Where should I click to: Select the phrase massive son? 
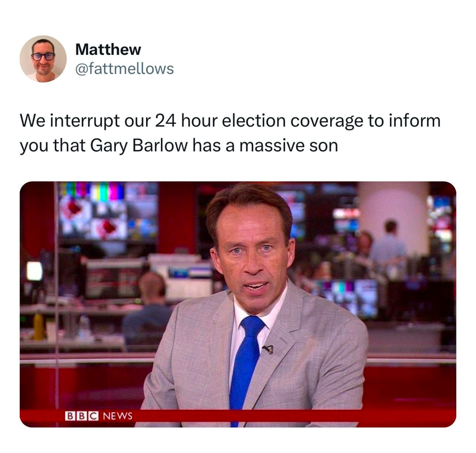(x=289, y=146)
